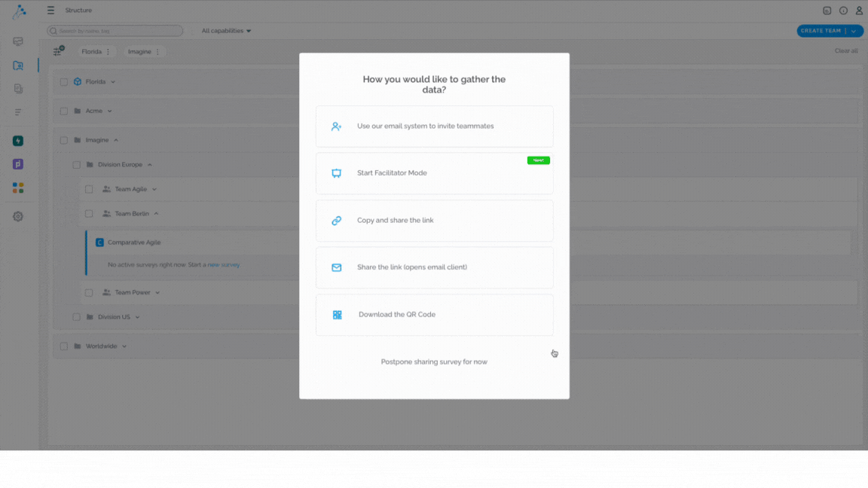
Task: Click the user profile icon
Action: 859,10
